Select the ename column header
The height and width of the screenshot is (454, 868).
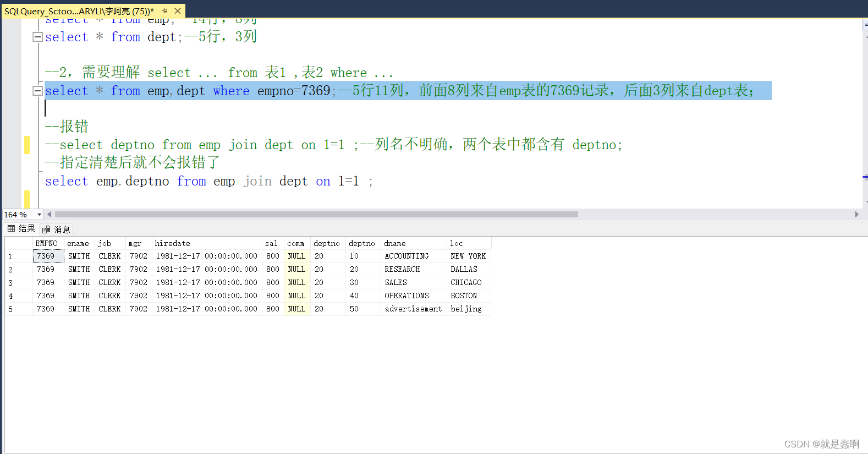click(x=79, y=243)
